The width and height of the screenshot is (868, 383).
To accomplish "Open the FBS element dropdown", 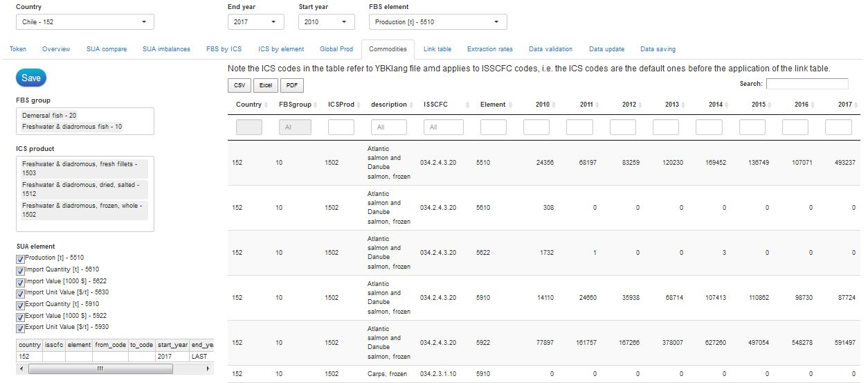I will pyautogui.click(x=437, y=22).
